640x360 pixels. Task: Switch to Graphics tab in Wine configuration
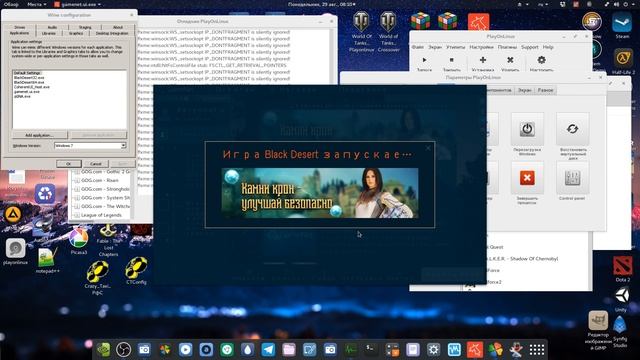[x=76, y=33]
